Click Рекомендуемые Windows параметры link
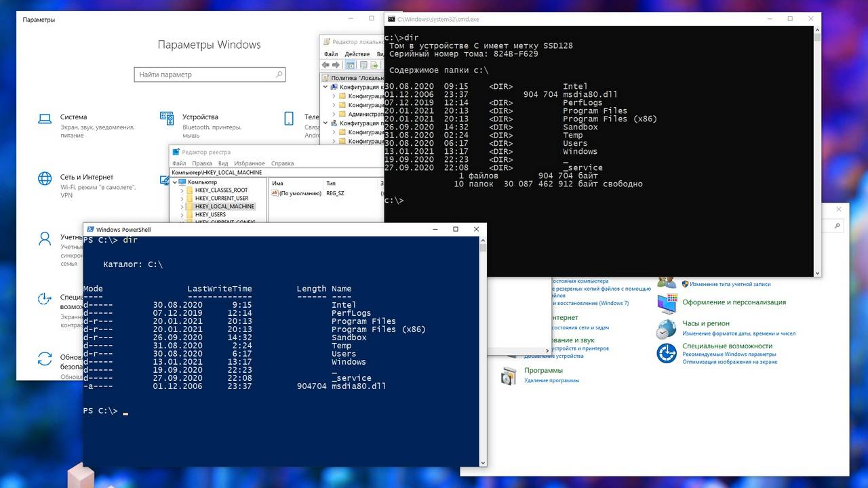The width and height of the screenshot is (868, 488). (x=728, y=354)
